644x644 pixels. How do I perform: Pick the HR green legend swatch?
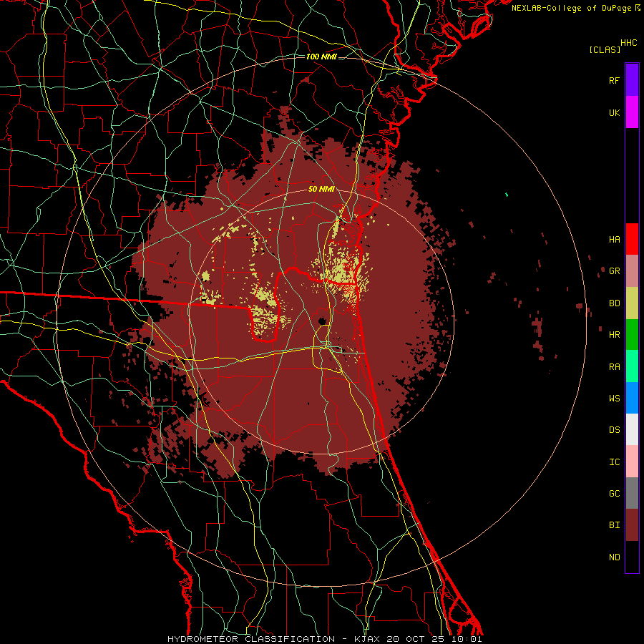[632, 335]
